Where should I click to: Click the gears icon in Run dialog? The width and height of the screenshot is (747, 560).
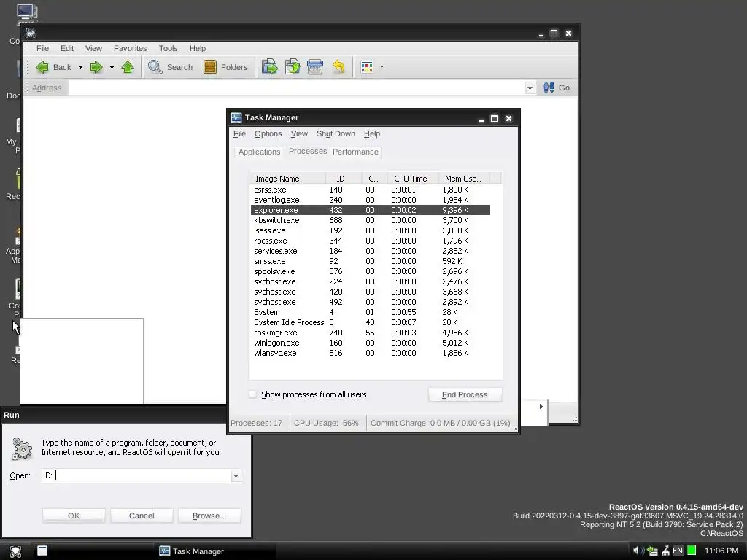click(x=21, y=449)
